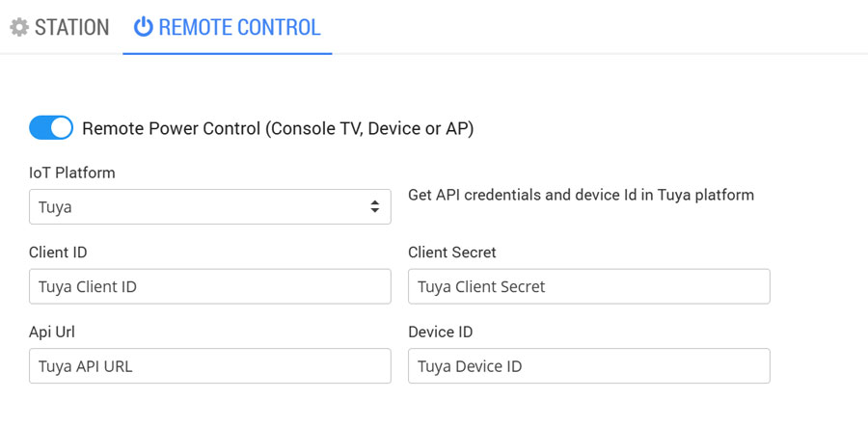
Task: Click the IoT Platform dropdown arrows
Action: (x=374, y=206)
